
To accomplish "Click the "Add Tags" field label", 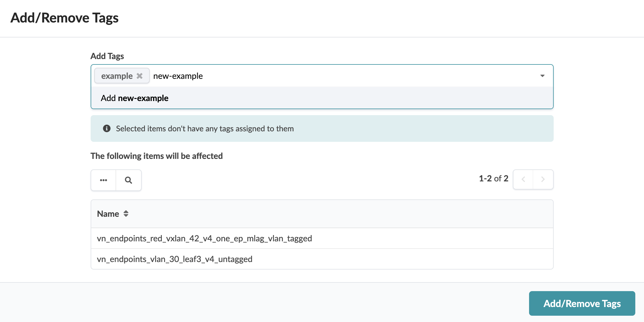I will click(x=107, y=56).
